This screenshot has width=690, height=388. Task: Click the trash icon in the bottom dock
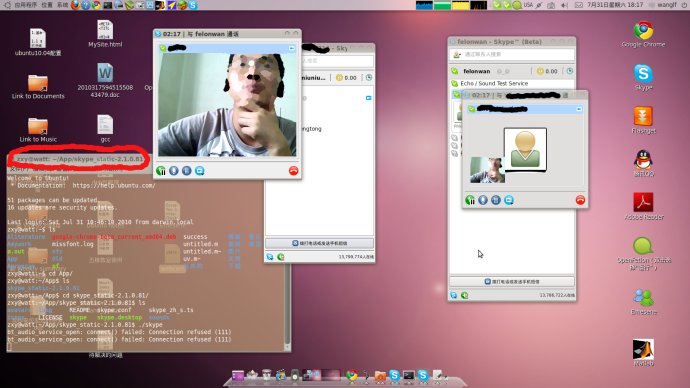pos(266,375)
